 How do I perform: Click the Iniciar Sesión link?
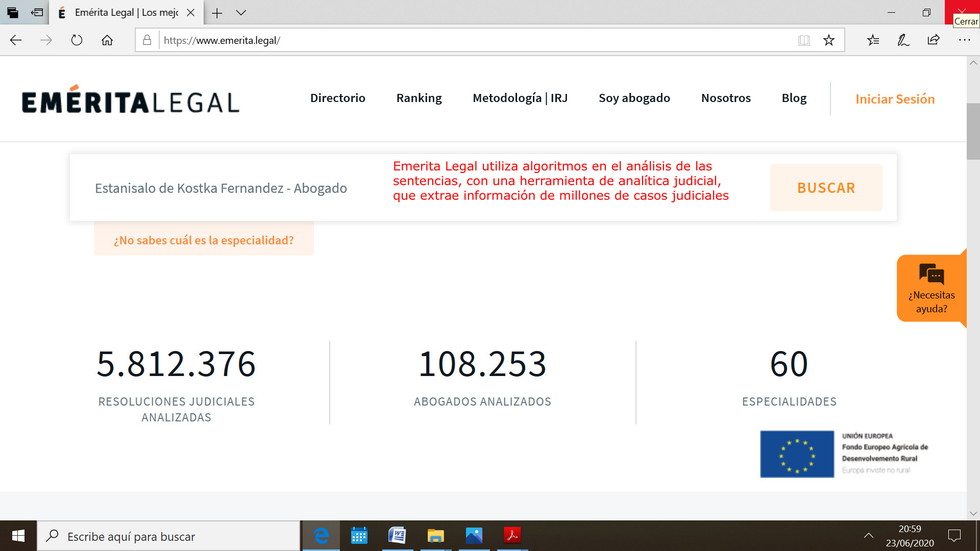click(895, 99)
